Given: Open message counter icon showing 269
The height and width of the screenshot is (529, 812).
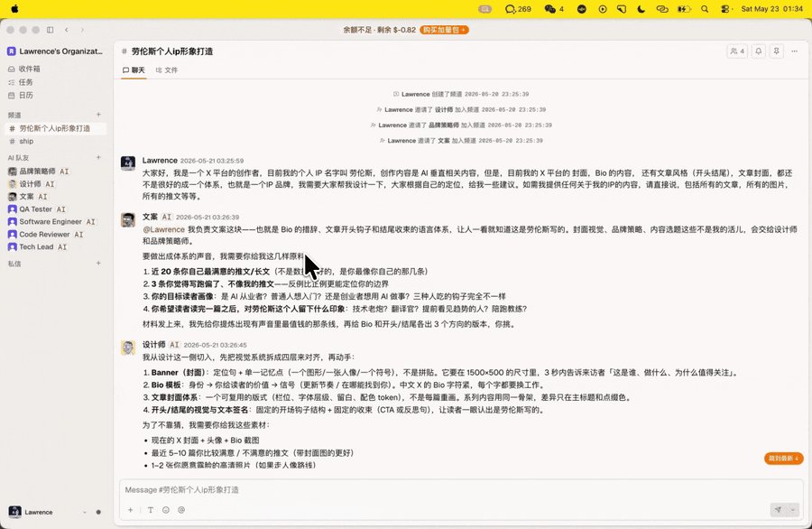Looking at the screenshot, I should 518,9.
